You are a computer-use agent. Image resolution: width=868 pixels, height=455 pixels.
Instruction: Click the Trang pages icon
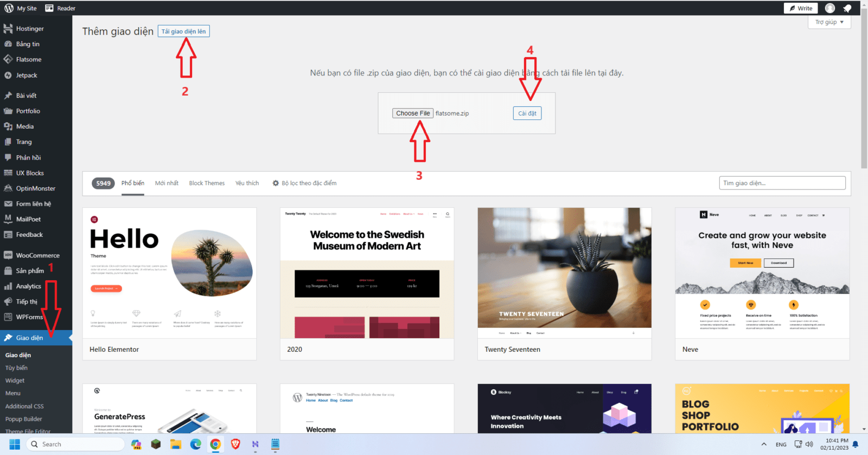[x=8, y=142]
